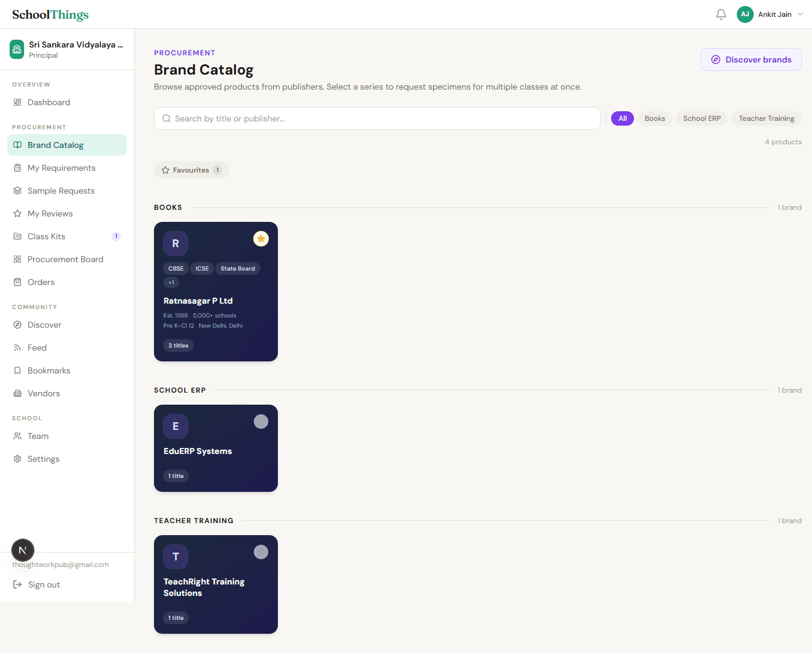Open Orders
The height and width of the screenshot is (653, 812).
click(x=67, y=282)
